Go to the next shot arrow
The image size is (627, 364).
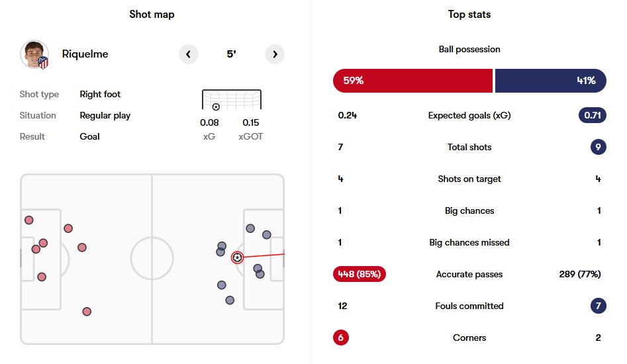[275, 54]
